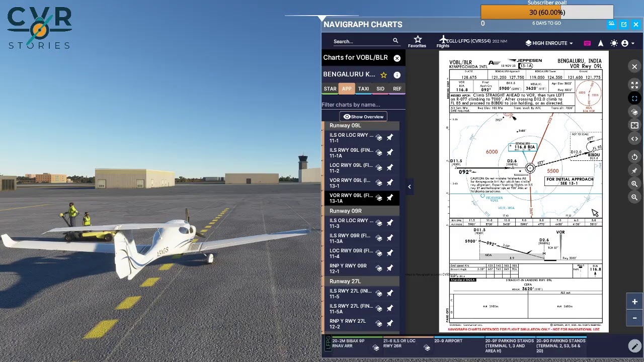Viewport: 644px width, 362px height.
Task: Close the chart viewer with the X button
Action: (x=634, y=67)
